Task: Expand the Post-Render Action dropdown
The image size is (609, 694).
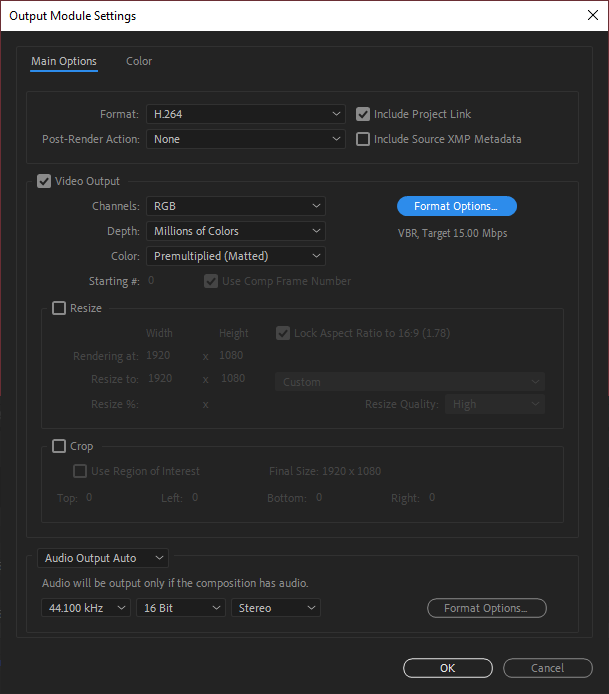Action: [245, 139]
